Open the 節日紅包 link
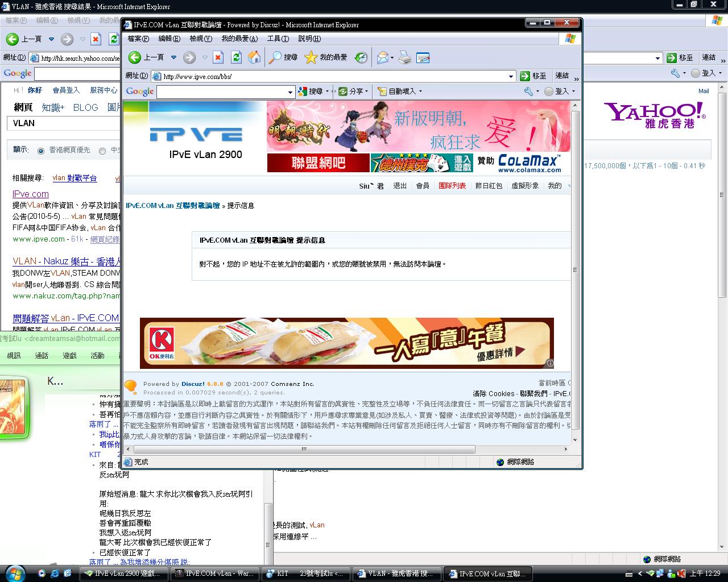The width and height of the screenshot is (728, 582). point(489,186)
